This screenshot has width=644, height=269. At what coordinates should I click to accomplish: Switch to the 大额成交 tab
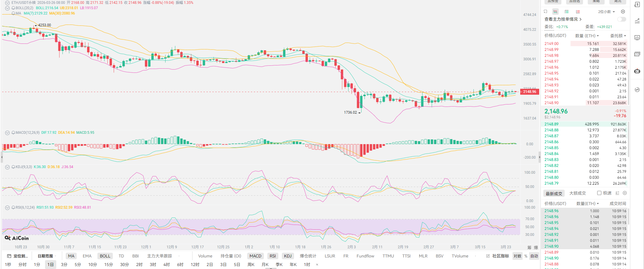(x=577, y=193)
